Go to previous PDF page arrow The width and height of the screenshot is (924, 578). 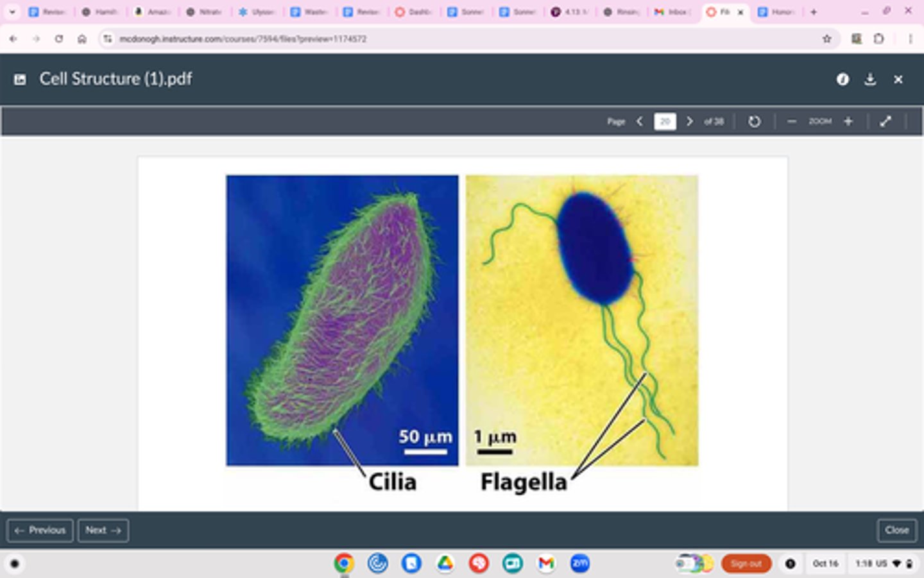tap(640, 121)
